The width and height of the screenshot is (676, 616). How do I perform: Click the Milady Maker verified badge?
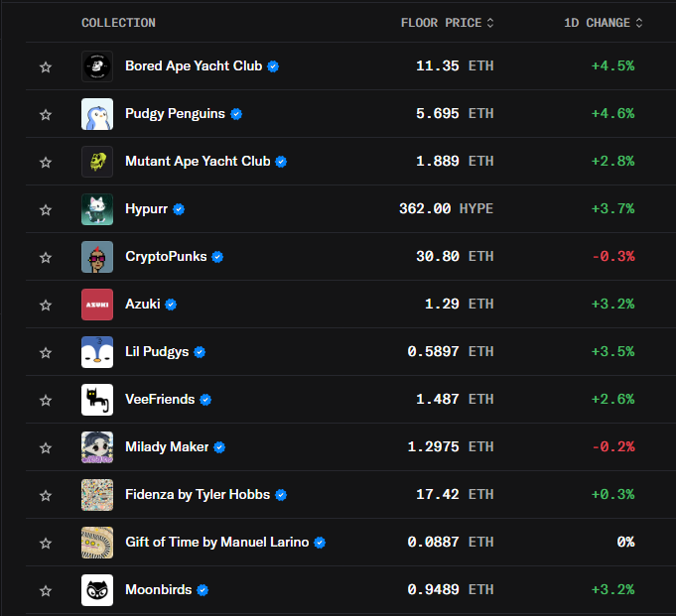click(x=219, y=447)
